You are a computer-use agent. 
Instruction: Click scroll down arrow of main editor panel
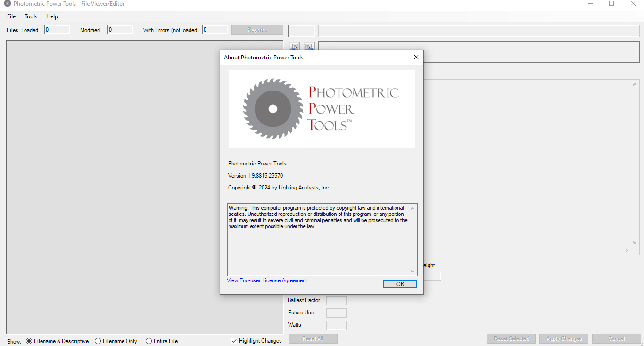coord(635,243)
